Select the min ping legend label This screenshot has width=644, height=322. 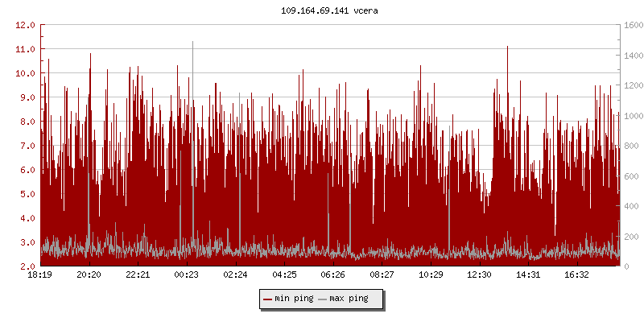click(x=293, y=299)
